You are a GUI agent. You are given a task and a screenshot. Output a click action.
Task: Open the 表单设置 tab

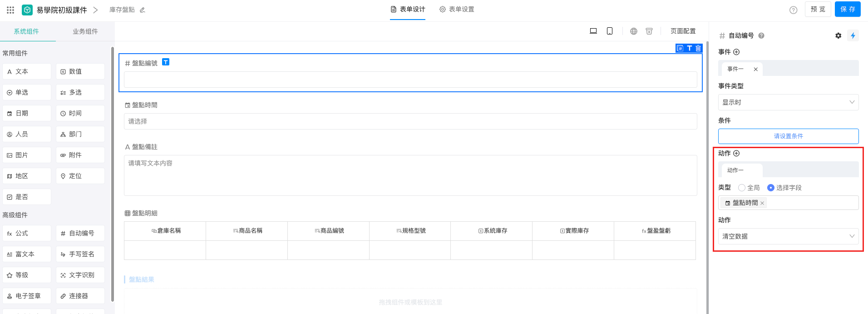coord(457,10)
